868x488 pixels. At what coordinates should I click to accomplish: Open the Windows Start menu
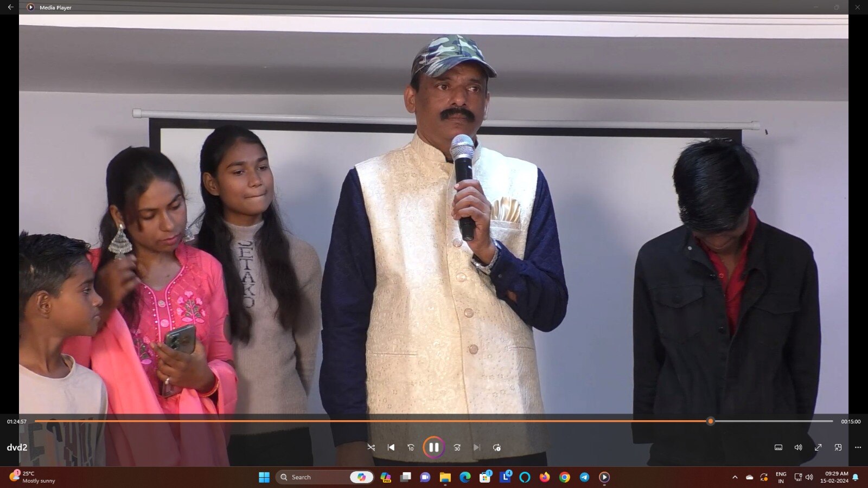tap(264, 477)
